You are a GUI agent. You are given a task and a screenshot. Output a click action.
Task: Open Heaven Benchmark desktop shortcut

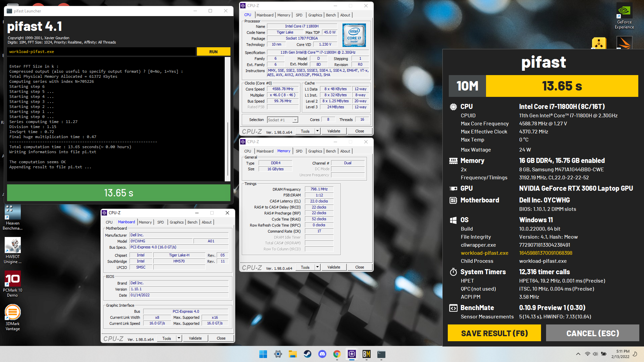12,218
